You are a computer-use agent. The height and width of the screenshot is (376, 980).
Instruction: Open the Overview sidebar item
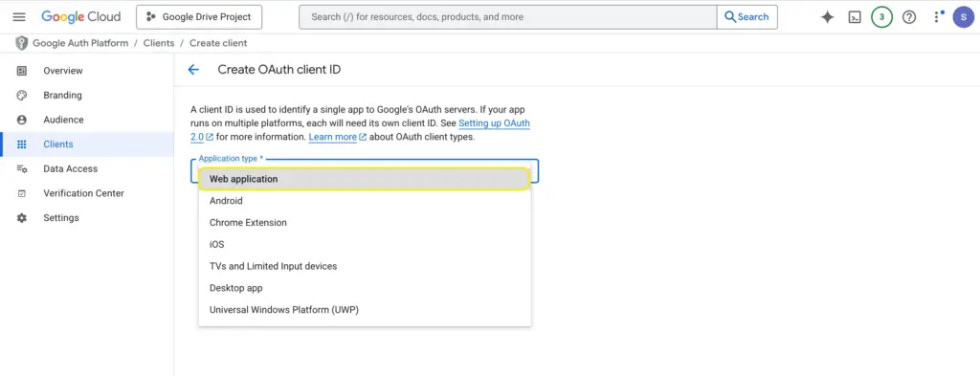pos(87,71)
